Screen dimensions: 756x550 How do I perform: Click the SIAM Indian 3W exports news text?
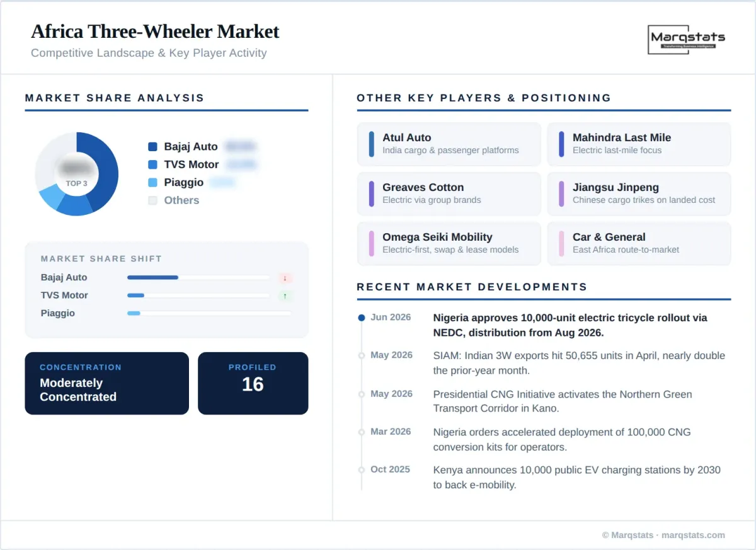click(579, 363)
